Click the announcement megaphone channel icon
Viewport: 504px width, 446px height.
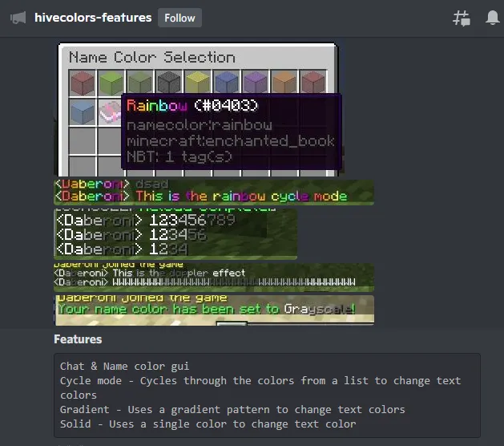[18, 18]
